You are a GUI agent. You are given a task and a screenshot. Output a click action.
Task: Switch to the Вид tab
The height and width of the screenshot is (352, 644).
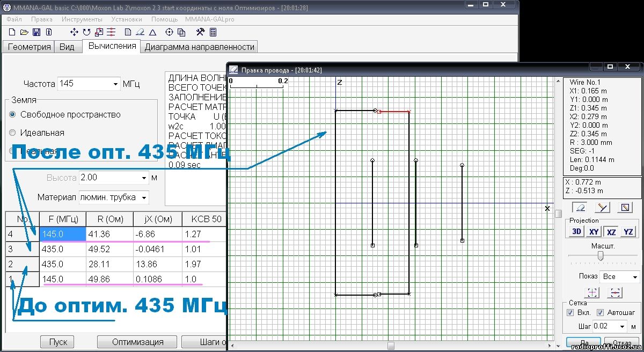(x=67, y=47)
